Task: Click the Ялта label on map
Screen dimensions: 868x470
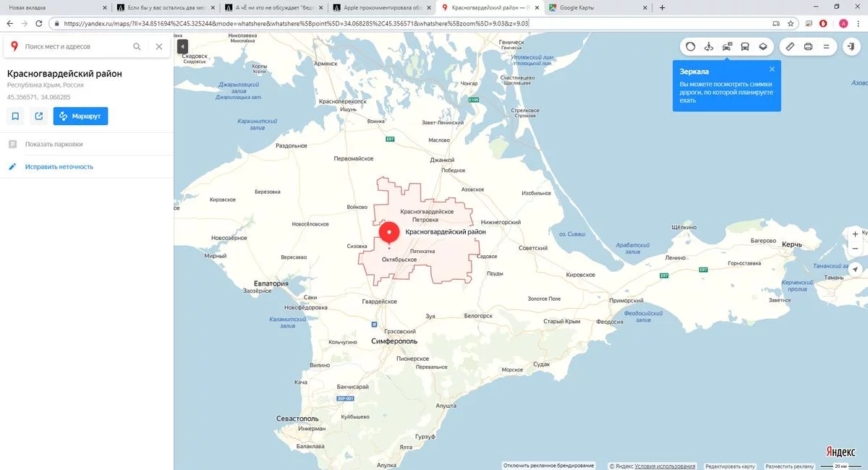Action: tap(406, 448)
